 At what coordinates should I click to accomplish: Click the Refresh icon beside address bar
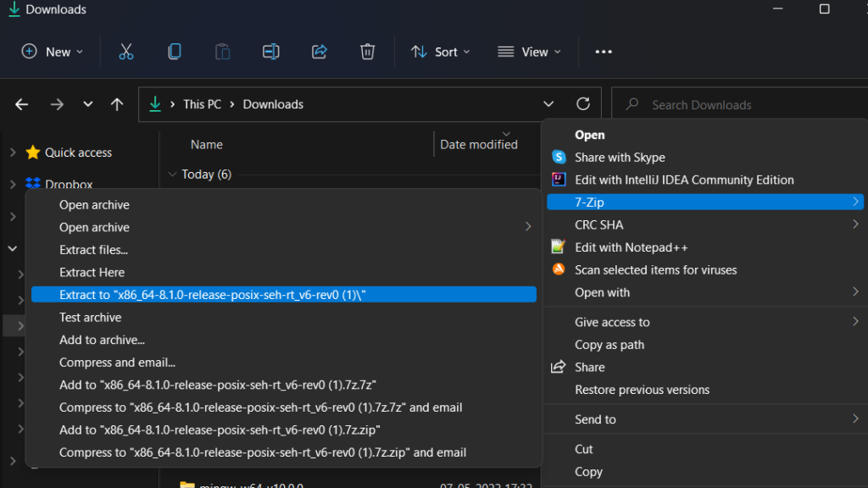pos(583,104)
